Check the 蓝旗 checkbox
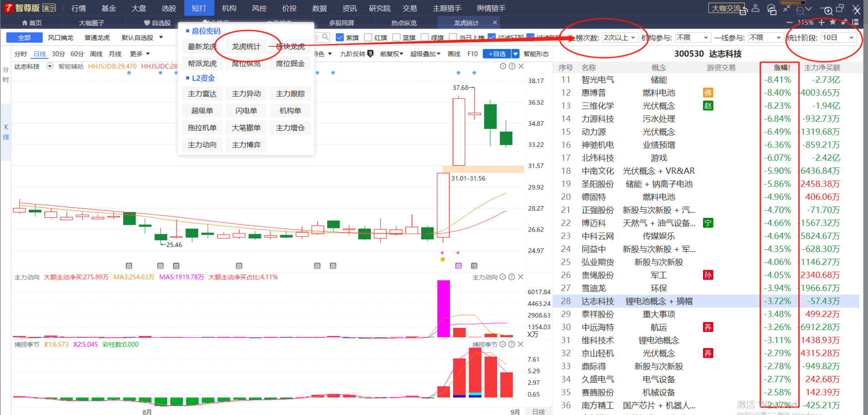This screenshot has height=415, width=868. click(396, 37)
